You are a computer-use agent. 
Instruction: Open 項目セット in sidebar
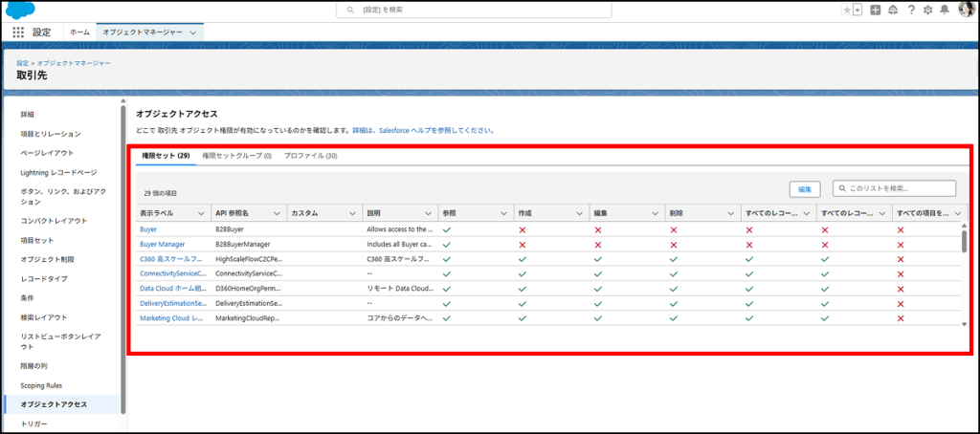pyautogui.click(x=37, y=240)
